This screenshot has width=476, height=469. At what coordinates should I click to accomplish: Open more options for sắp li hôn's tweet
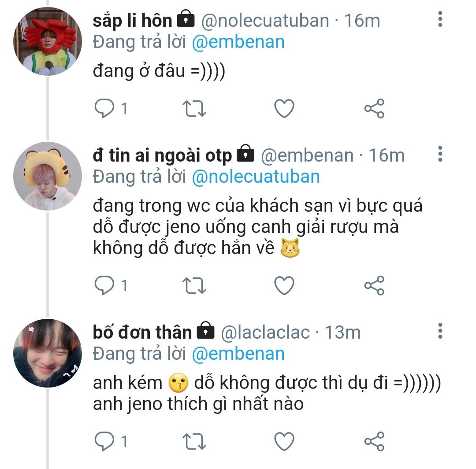click(440, 19)
